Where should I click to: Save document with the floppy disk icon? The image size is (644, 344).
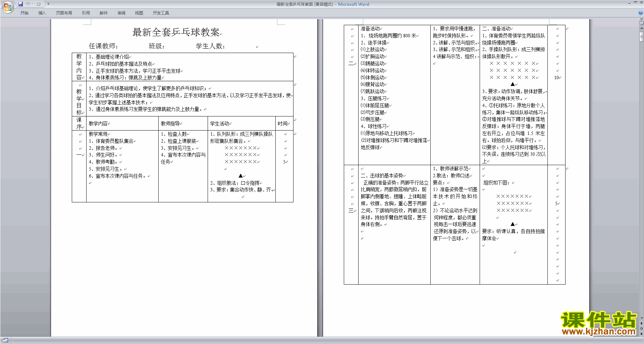pos(20,4)
